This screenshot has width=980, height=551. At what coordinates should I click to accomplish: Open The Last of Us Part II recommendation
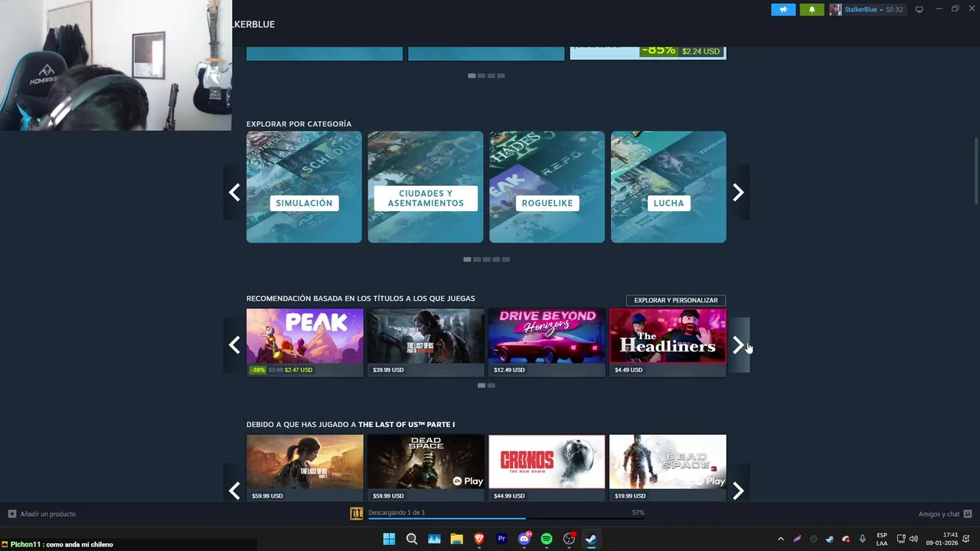pos(426,342)
